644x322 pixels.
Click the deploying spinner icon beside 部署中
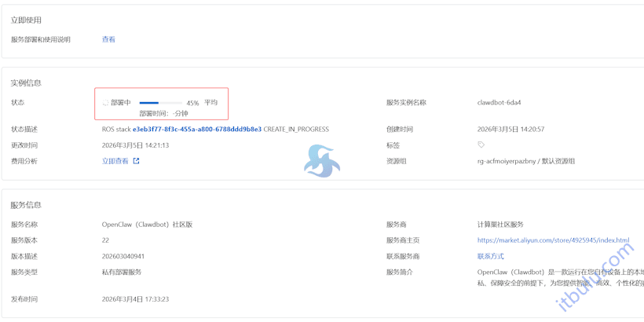tap(105, 103)
